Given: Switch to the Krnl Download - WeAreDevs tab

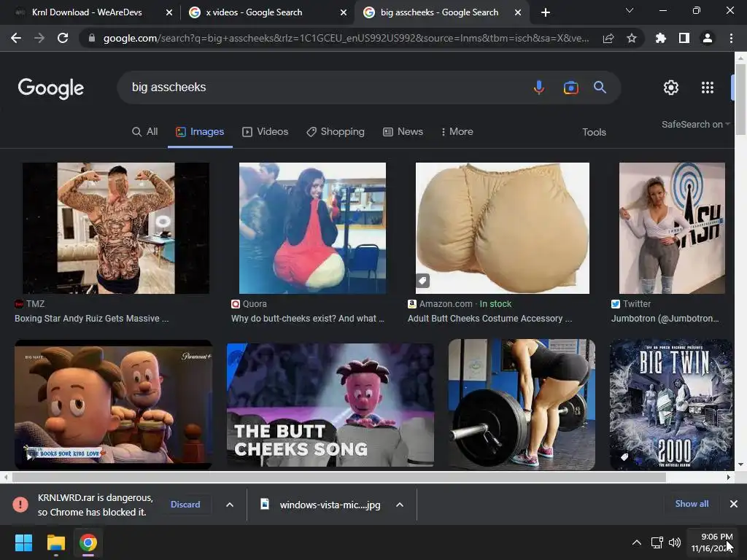Looking at the screenshot, I should (87, 12).
